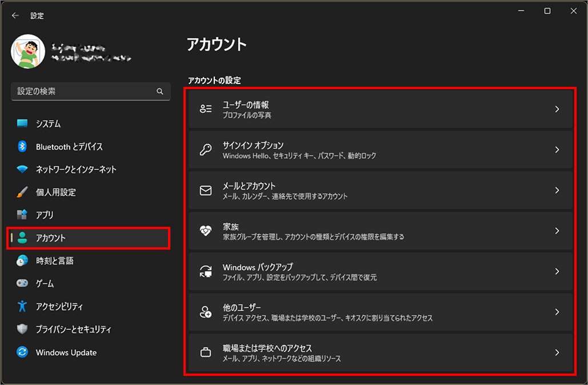Click the ユーザーの情報 person-list icon
The width and height of the screenshot is (588, 385).
tap(206, 109)
